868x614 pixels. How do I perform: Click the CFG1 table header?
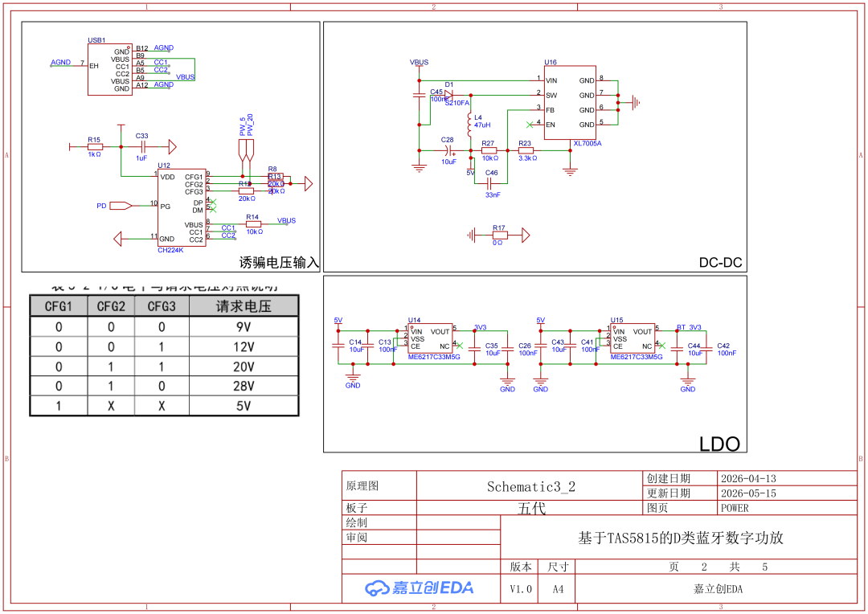click(59, 306)
